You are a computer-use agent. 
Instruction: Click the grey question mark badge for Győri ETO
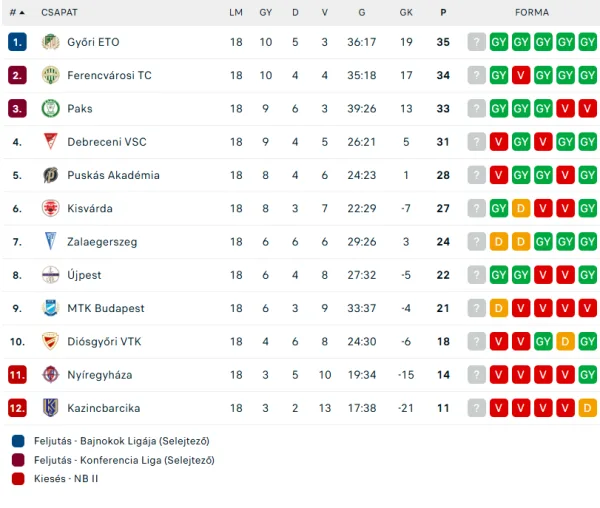click(x=476, y=42)
